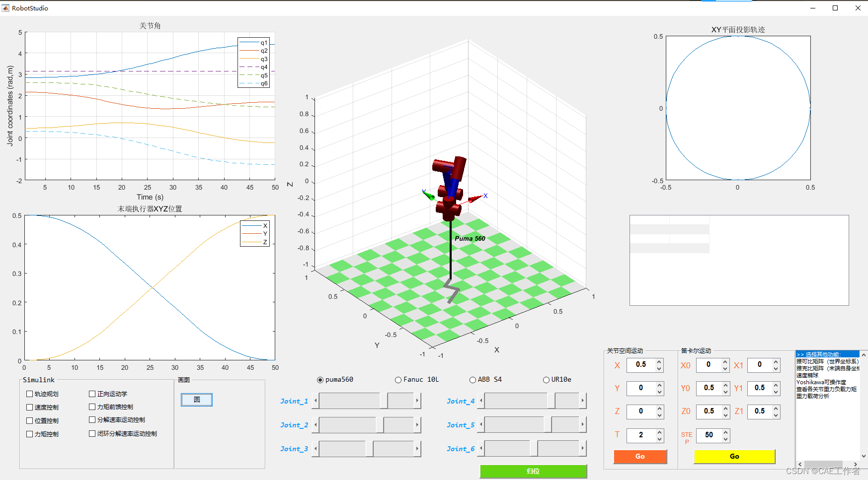This screenshot has height=480, width=868.
Task: Decrease the STEP count value
Action: click(x=725, y=439)
